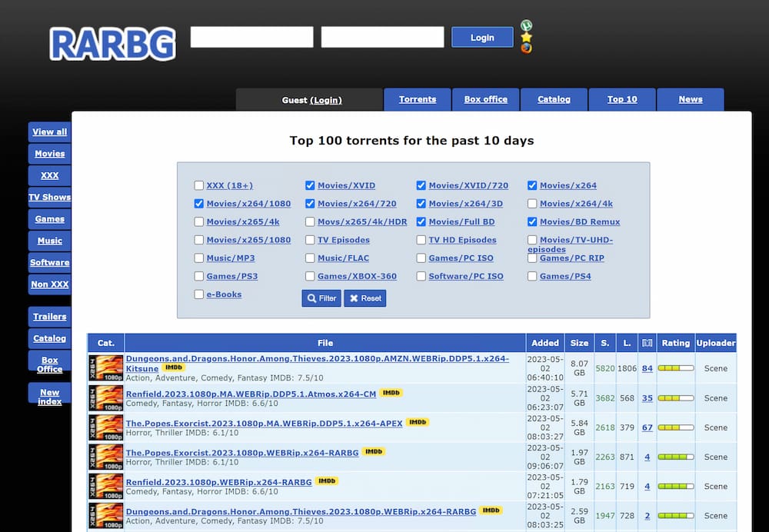The height and width of the screenshot is (532, 769).
Task: Open the 67 comments link
Action: coord(647,427)
